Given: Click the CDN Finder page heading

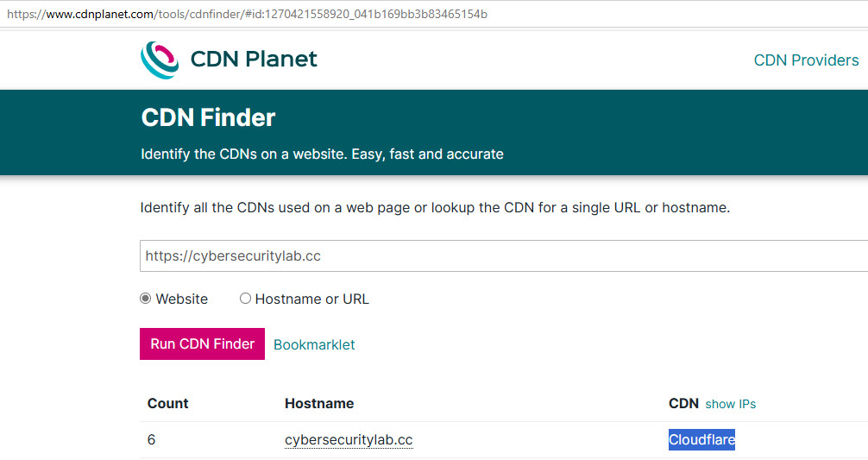Looking at the screenshot, I should [x=208, y=117].
